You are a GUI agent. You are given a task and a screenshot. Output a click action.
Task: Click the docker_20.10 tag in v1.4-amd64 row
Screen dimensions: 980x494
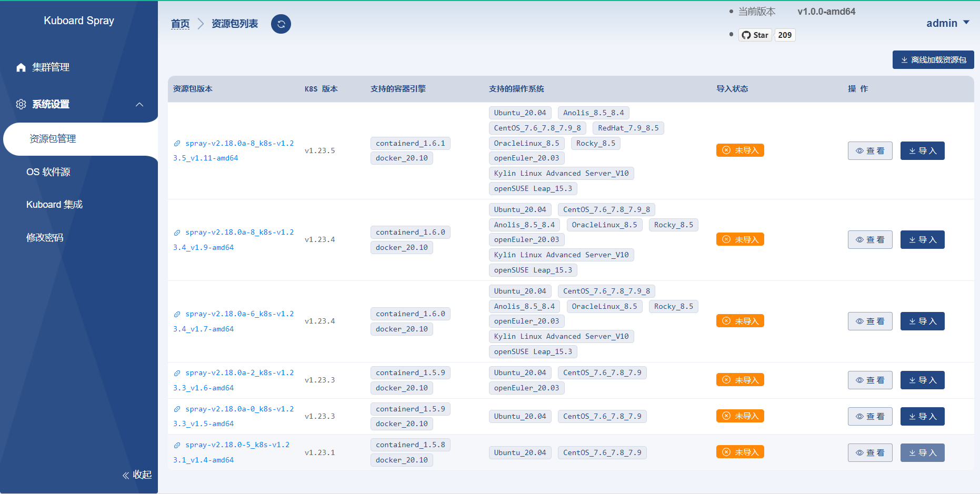coord(402,460)
